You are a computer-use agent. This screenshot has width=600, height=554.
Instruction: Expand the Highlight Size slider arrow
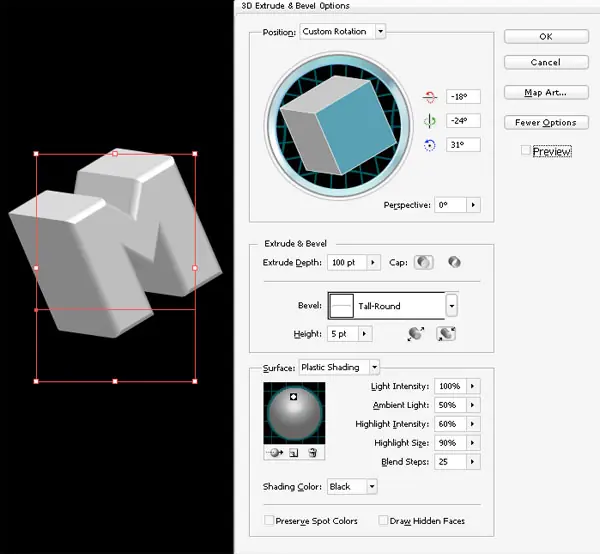point(473,443)
